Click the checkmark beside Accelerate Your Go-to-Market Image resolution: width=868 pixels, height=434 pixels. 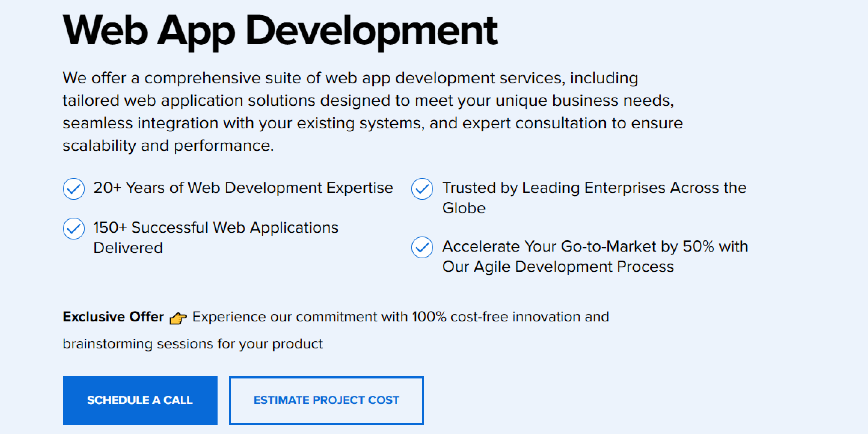[x=422, y=247]
